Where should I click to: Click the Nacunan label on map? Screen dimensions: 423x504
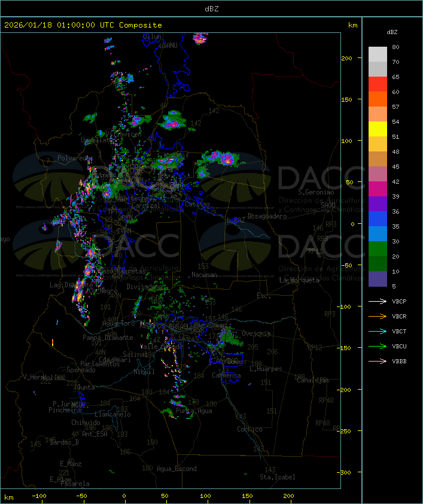point(204,275)
